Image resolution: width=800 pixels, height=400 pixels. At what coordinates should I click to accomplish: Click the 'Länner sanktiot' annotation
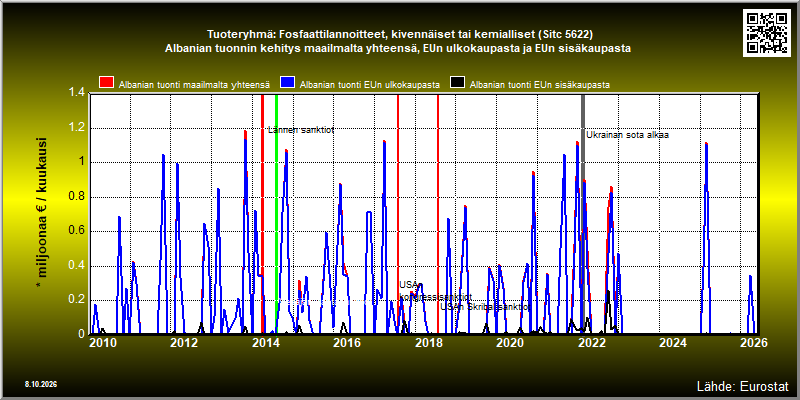click(301, 130)
